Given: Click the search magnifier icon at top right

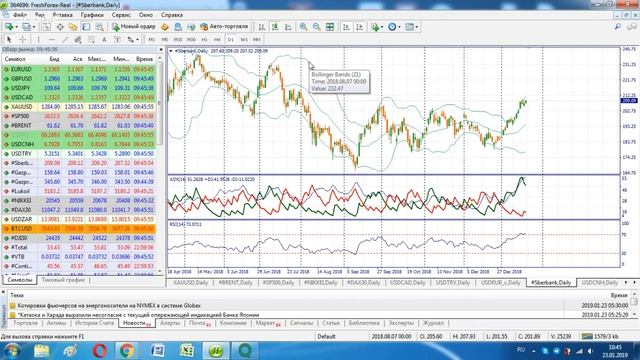Looking at the screenshot, I should point(618,27).
